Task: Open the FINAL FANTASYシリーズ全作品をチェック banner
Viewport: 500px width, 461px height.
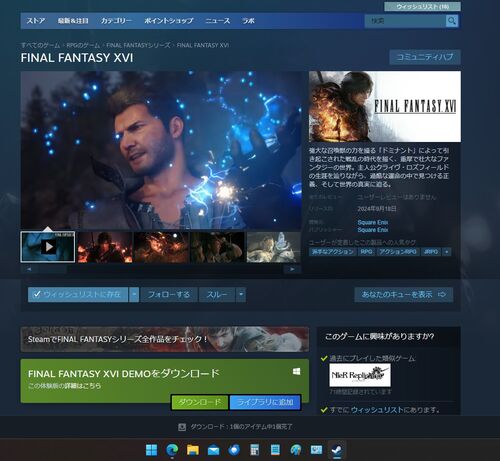Action: (165, 339)
